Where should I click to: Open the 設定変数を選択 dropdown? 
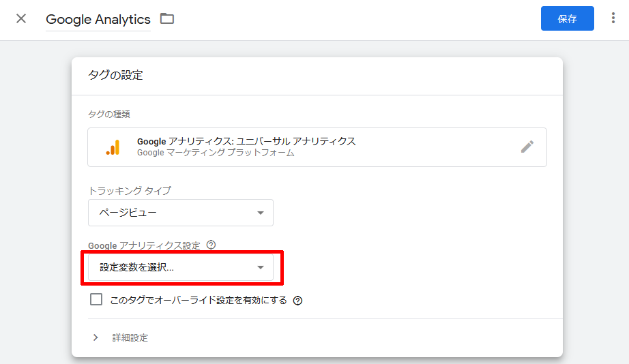tap(181, 267)
